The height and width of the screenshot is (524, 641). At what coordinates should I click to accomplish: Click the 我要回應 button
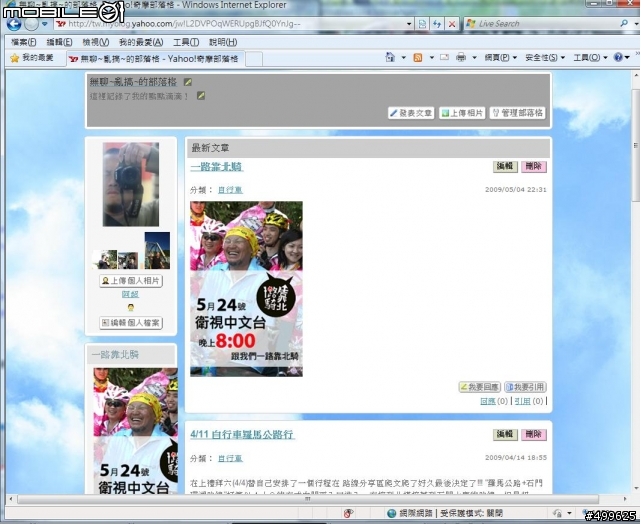click(x=480, y=387)
